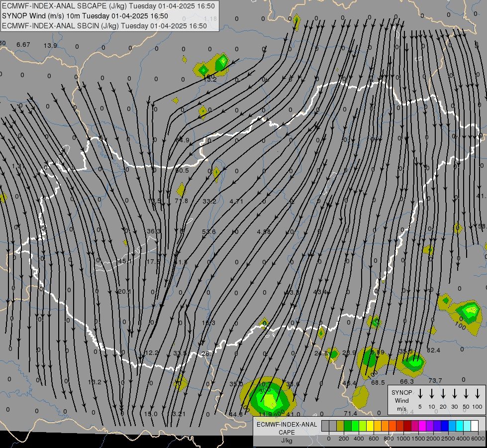Image resolution: width=487 pixels, height=448 pixels.
Task: Click the 600 tick on CAPE scale
Action: coord(374,439)
